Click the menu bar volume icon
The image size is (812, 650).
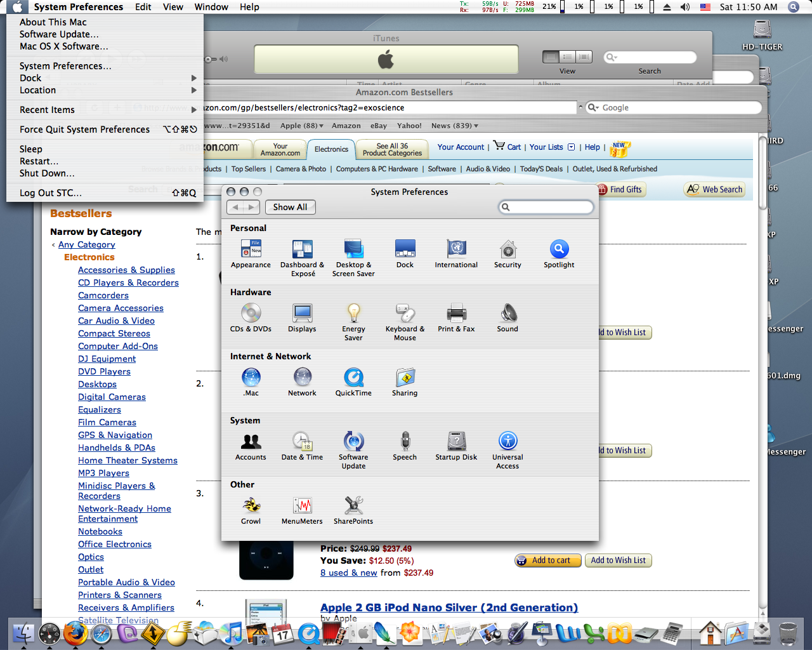tap(685, 7)
